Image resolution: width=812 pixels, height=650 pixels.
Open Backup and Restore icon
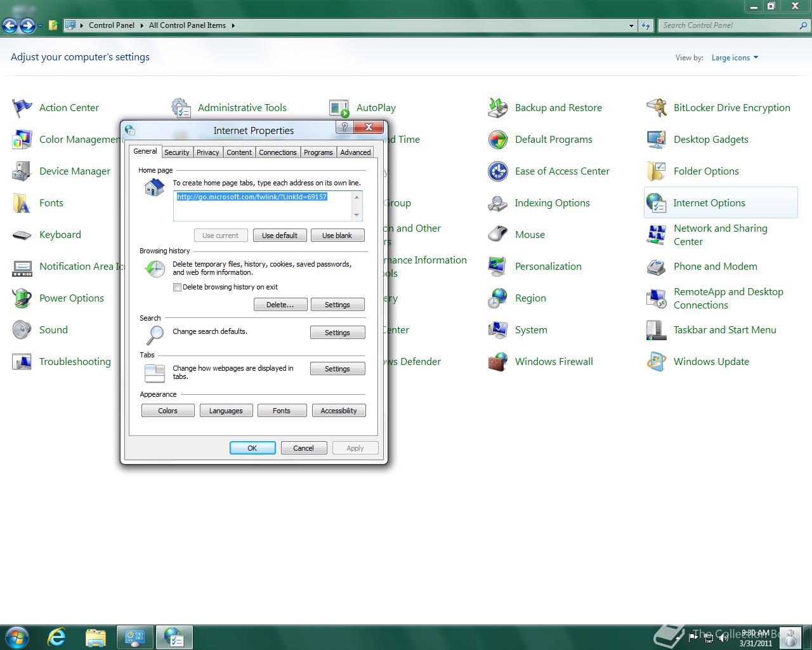coord(498,108)
